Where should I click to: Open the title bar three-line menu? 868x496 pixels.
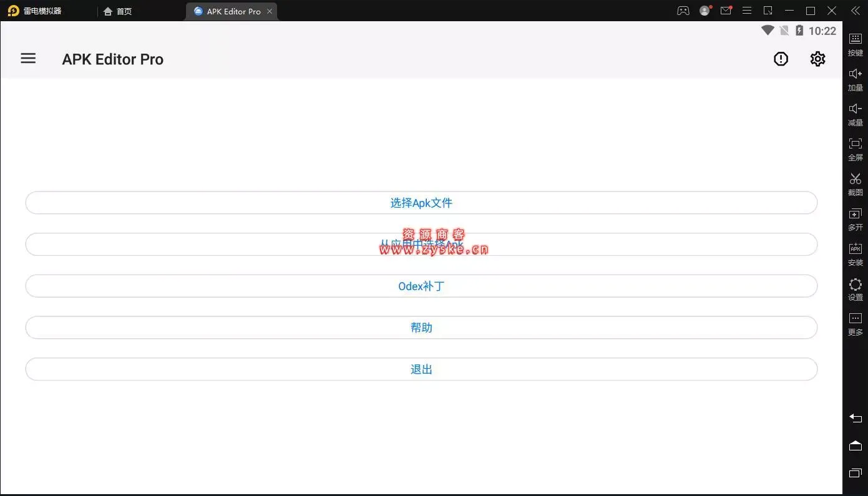pyautogui.click(x=747, y=11)
